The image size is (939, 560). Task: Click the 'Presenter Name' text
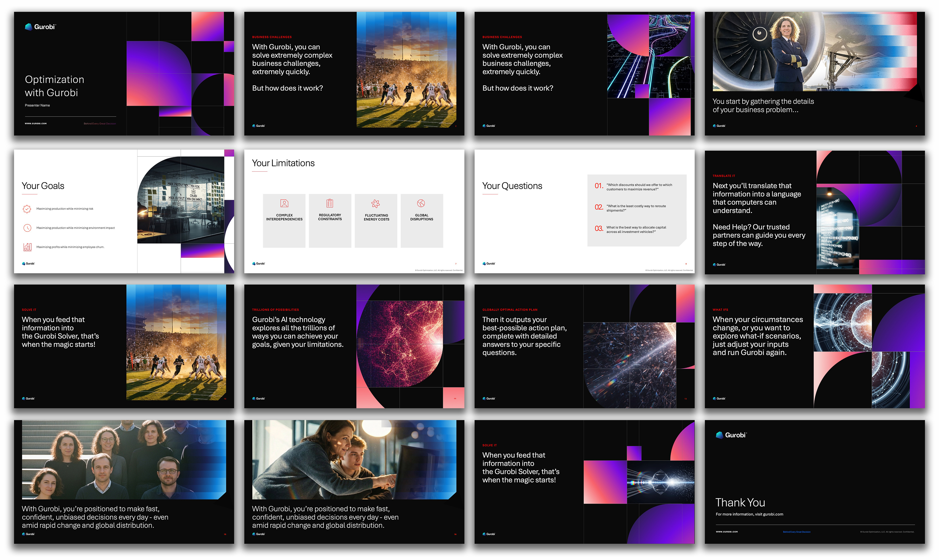pos(37,105)
